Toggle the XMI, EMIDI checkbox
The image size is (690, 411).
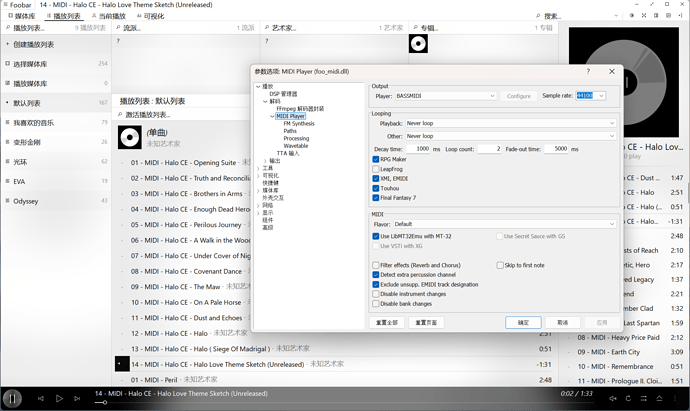pyautogui.click(x=376, y=179)
